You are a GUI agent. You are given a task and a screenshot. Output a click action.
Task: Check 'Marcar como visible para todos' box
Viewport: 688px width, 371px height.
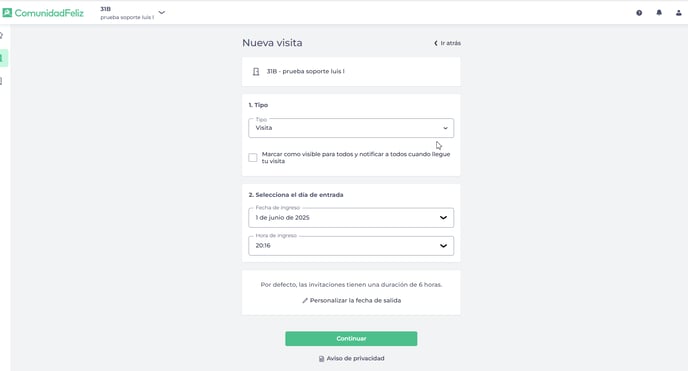pos(253,157)
